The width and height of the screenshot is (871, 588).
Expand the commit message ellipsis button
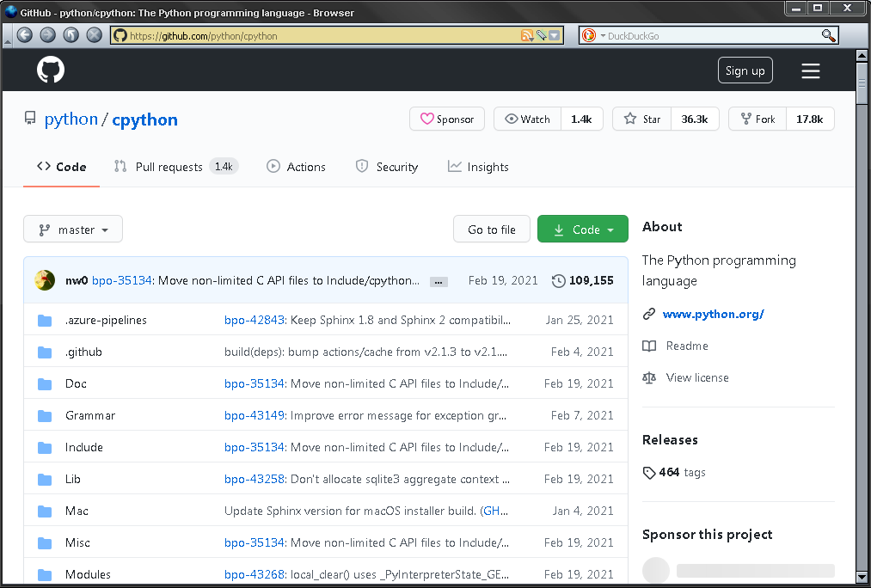(x=439, y=282)
